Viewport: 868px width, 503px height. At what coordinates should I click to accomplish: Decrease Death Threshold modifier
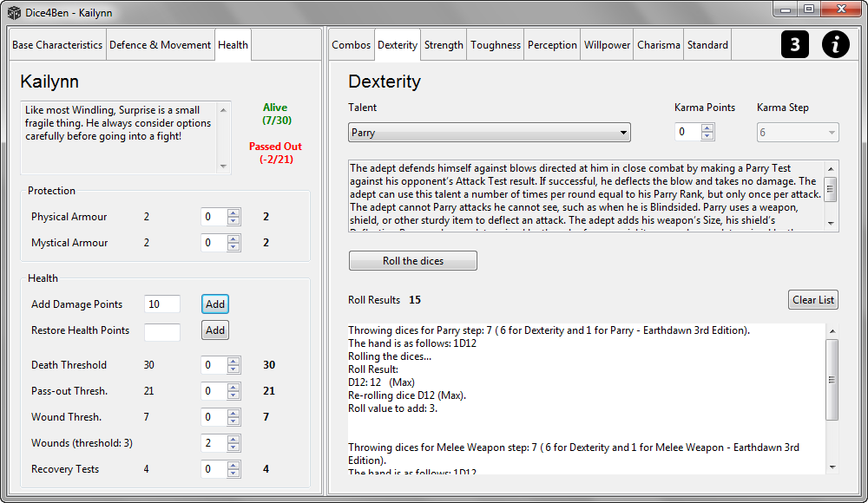coord(233,369)
